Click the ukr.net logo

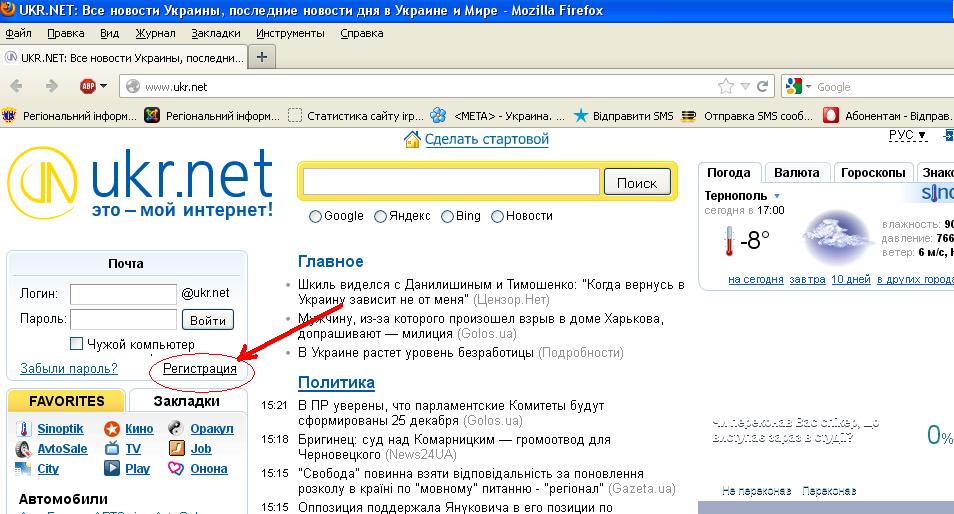140,184
